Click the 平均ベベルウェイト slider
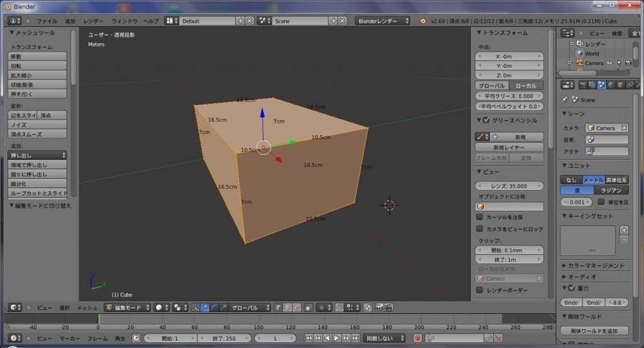Viewport: 644px width, 348px height. [x=509, y=106]
